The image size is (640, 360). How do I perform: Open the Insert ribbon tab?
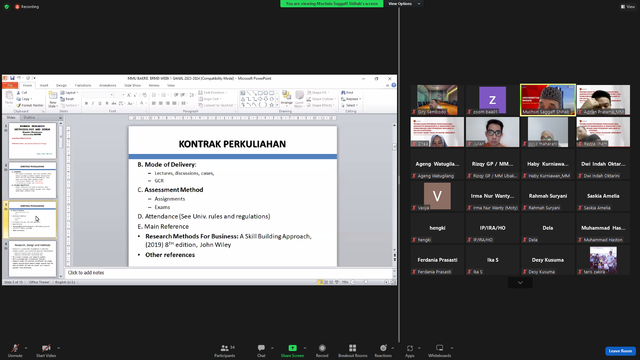coord(44,85)
